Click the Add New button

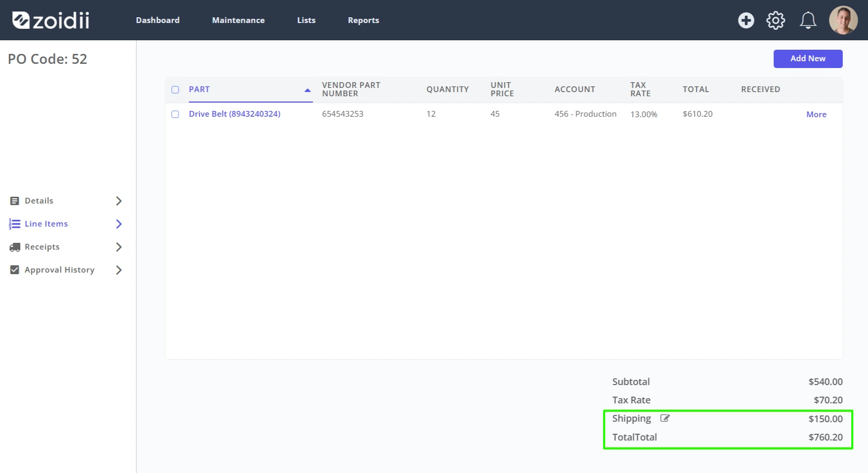tap(808, 59)
